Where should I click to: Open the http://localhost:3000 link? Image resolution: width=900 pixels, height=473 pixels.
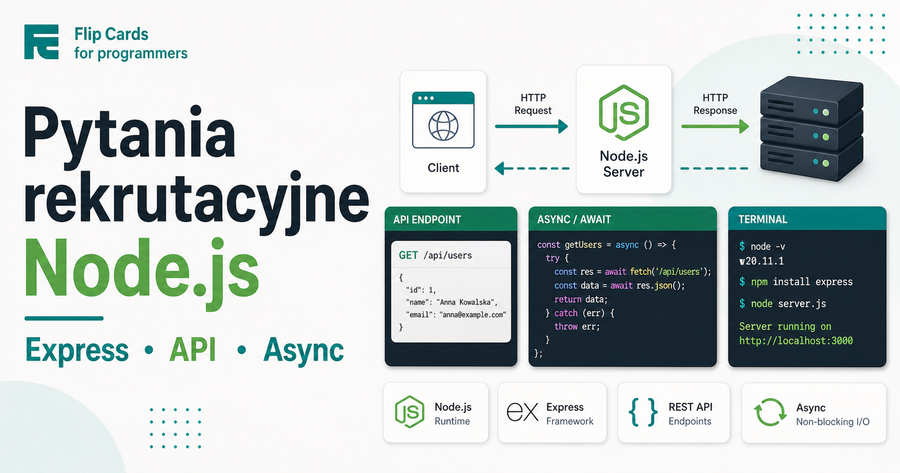tap(796, 340)
